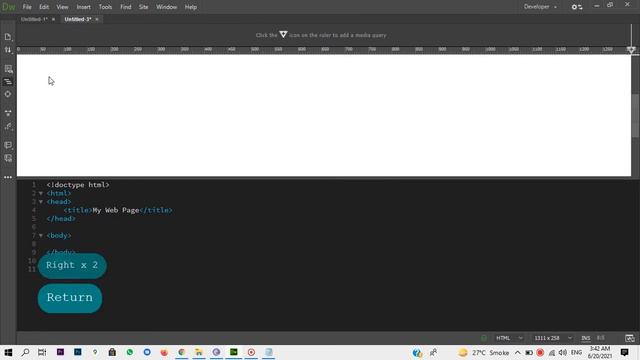Collapse the head tag fold arrow

point(41,202)
